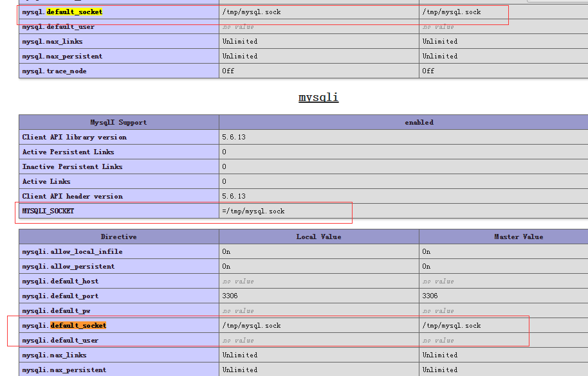Select the mysqli.max_links directive name

point(55,355)
